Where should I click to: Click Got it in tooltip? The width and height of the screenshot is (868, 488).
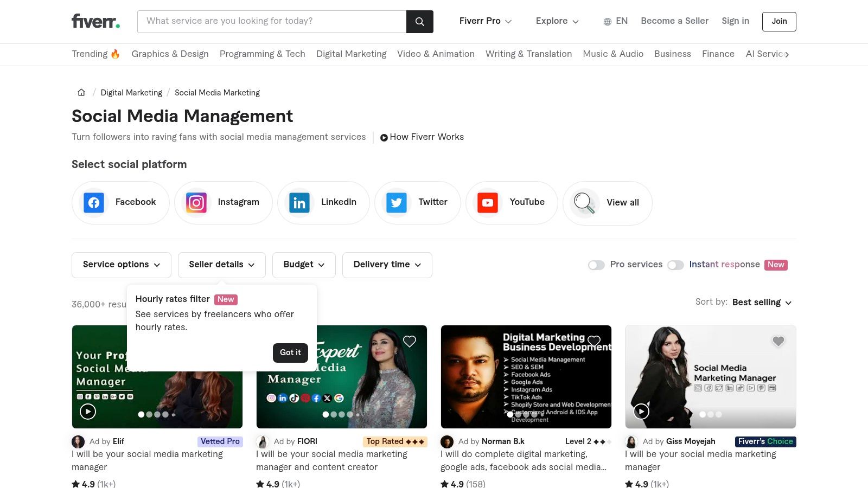click(290, 352)
